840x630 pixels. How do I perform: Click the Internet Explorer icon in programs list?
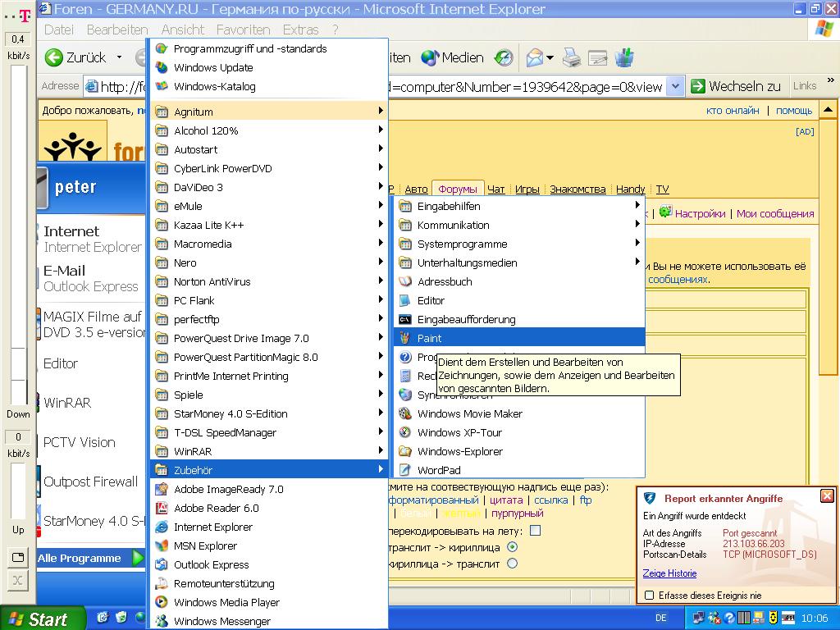162,527
